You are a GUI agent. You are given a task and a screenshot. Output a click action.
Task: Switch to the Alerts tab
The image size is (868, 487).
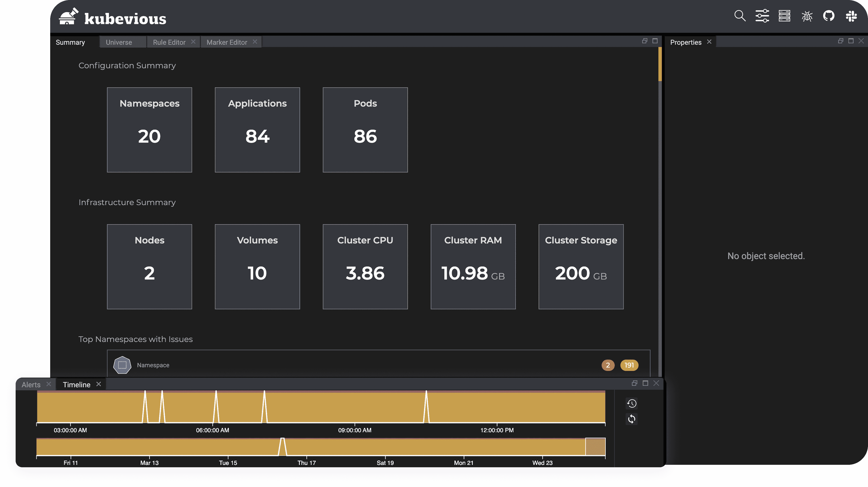pos(31,385)
